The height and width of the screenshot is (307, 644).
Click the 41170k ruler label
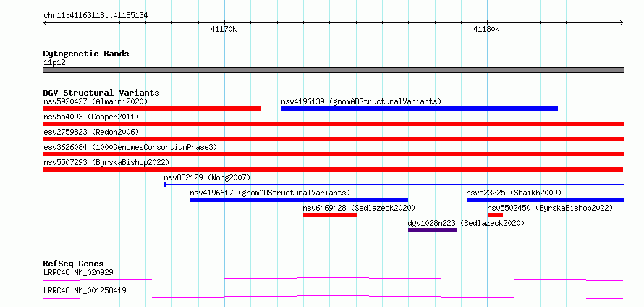click(x=224, y=29)
